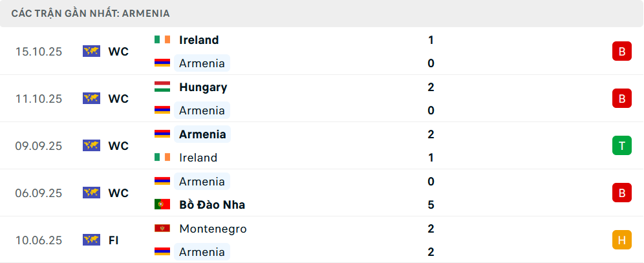
Task: Click the 06.09.25 match date
Action: [39, 193]
